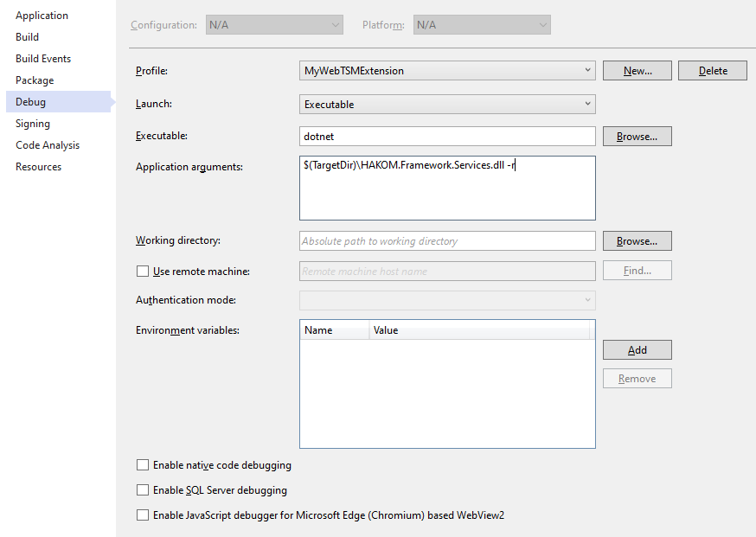Viewport: 756px width, 537px height.
Task: Delete the MyWebTSMExtension profile
Action: (x=713, y=71)
